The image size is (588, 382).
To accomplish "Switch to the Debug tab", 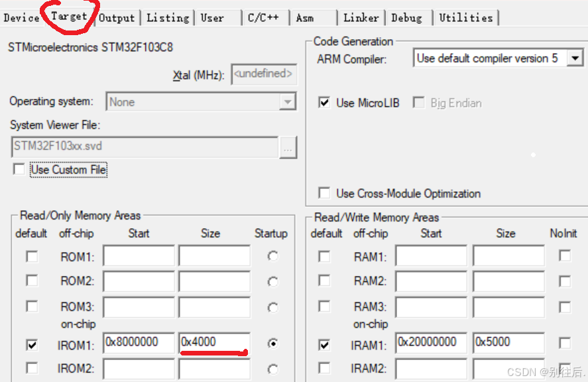I will pyautogui.click(x=408, y=18).
